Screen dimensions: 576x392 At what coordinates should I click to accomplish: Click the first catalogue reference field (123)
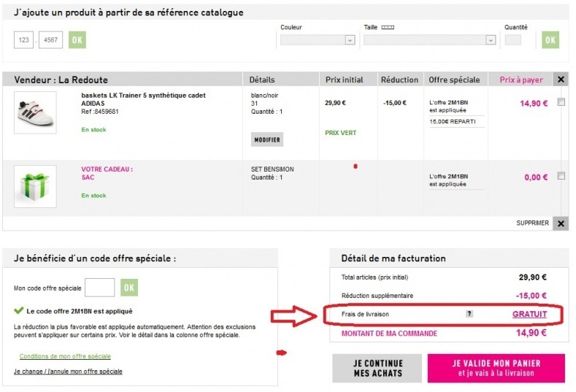[x=24, y=40]
